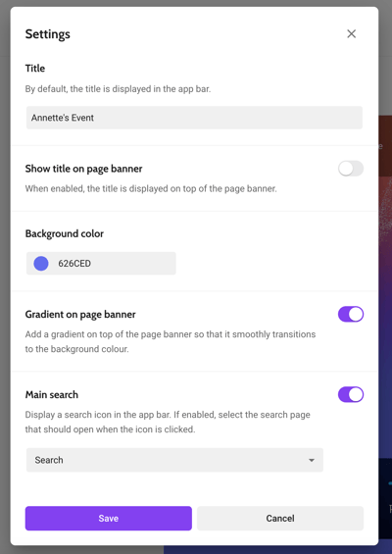Screen dimensions: 392x554
Task: Disable the Main search toggle
Action: [351, 394]
